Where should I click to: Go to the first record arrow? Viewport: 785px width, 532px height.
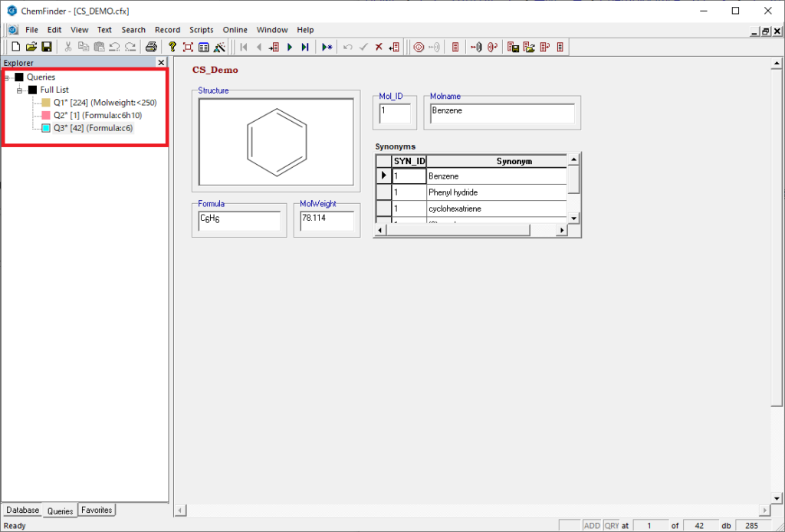(244, 48)
